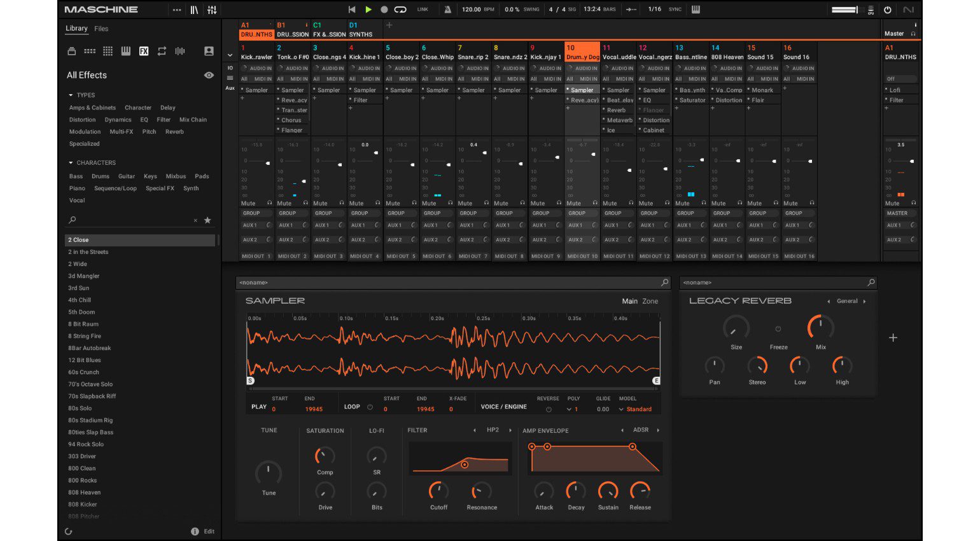Open the Groups filter icon in the Library
Image resolution: width=980 pixels, height=541 pixels.
[x=88, y=51]
